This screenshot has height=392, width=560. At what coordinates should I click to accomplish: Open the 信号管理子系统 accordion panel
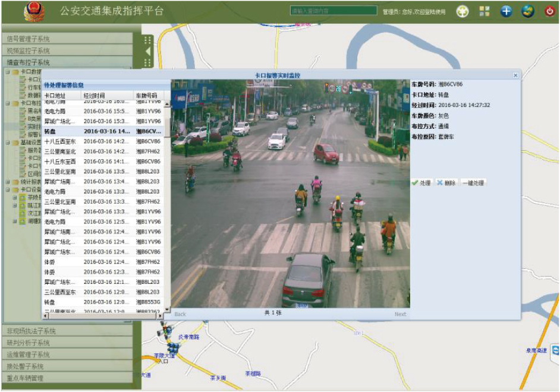pos(67,39)
